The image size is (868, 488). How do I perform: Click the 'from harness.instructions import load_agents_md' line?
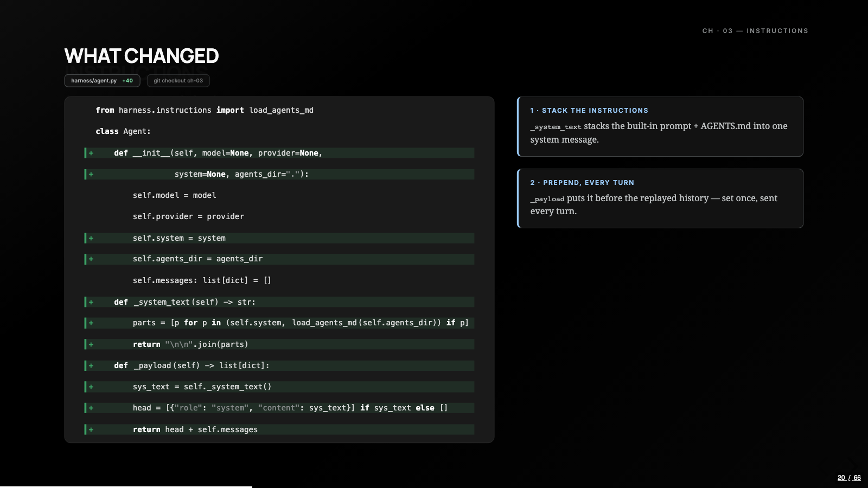pos(205,110)
